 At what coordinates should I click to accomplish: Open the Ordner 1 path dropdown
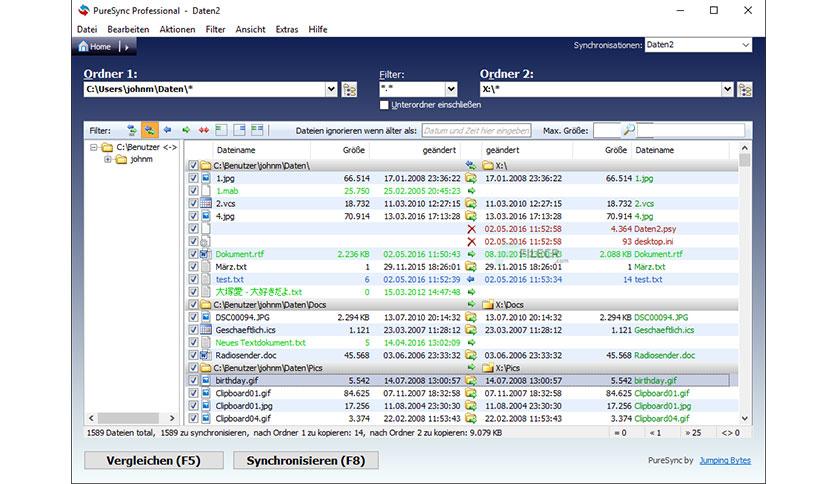(x=331, y=89)
